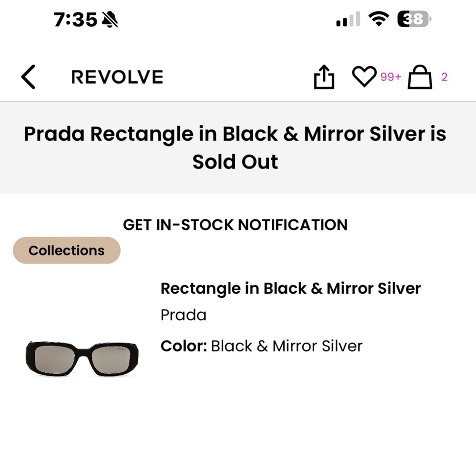The height and width of the screenshot is (476, 476).
Task: Open the sold out banner details
Action: point(236,147)
